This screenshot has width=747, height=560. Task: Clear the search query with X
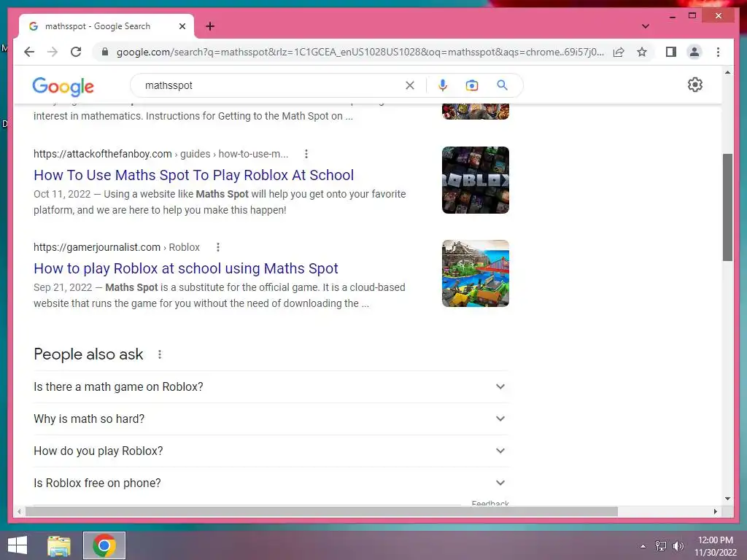point(410,85)
